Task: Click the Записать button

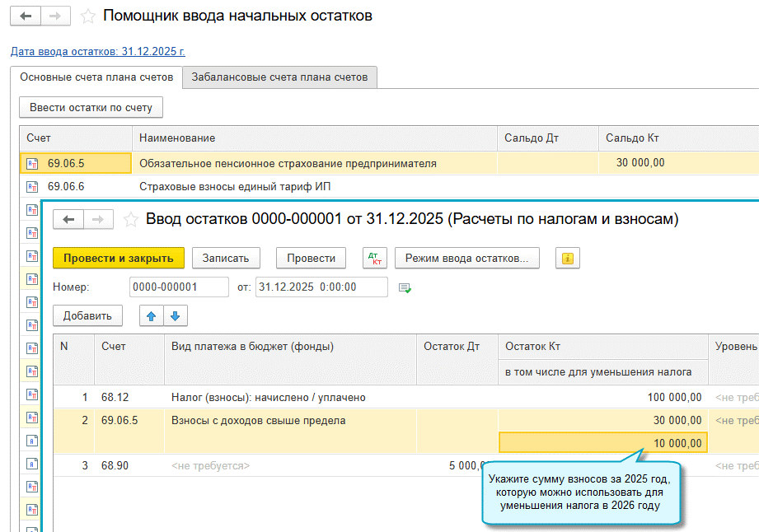Action: [x=226, y=259]
